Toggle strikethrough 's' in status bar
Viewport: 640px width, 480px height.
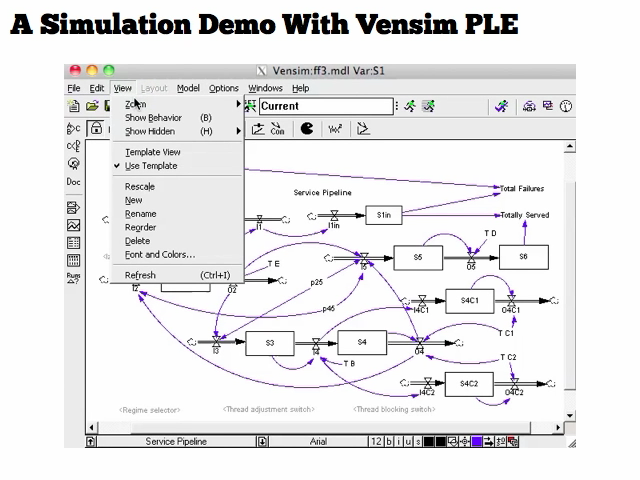[x=418, y=442]
